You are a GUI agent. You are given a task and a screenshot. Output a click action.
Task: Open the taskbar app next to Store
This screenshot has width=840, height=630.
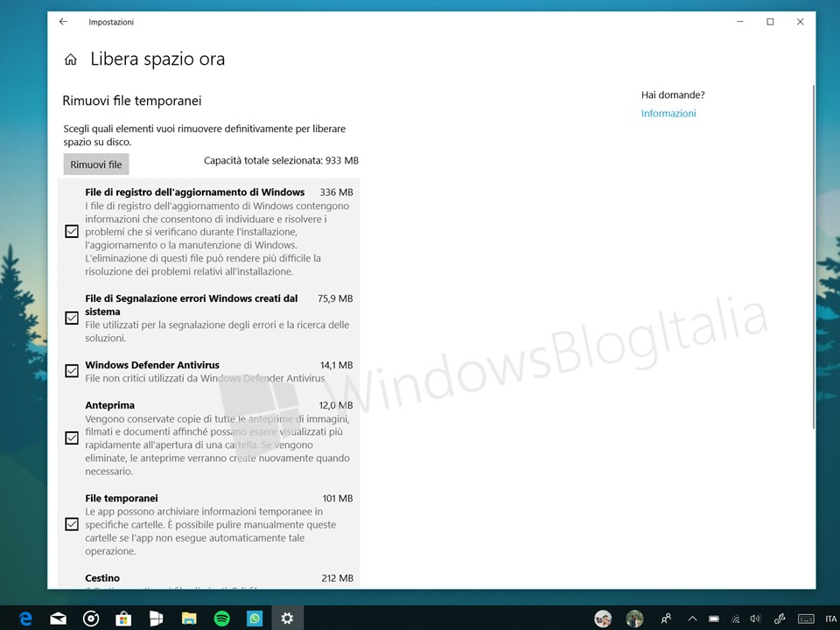(156, 619)
